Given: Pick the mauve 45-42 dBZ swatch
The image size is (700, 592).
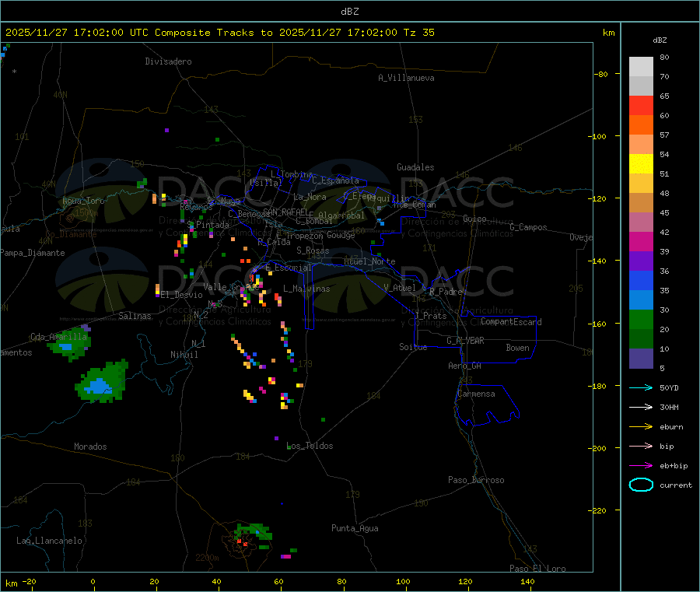Looking at the screenshot, I should 641,222.
